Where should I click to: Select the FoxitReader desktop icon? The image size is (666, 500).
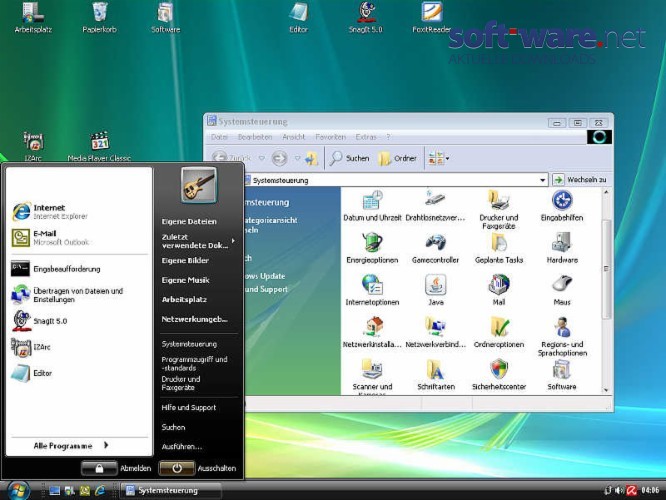pyautogui.click(x=432, y=18)
